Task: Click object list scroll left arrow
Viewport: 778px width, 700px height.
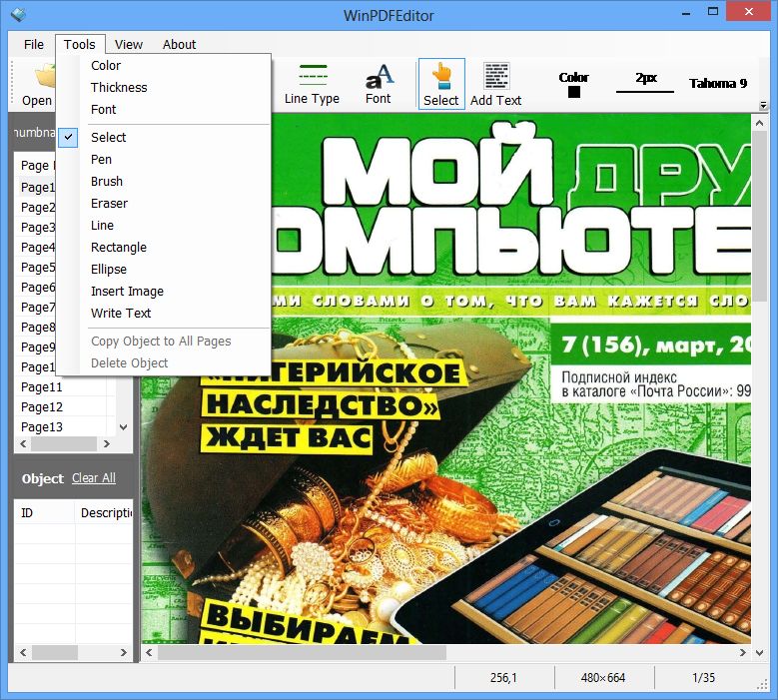Action: (x=23, y=652)
